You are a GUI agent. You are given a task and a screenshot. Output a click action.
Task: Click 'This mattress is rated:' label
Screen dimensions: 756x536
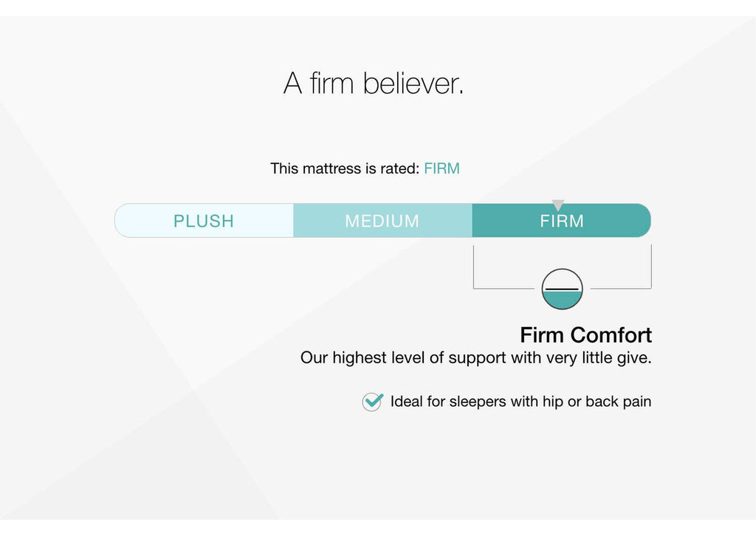tap(345, 168)
